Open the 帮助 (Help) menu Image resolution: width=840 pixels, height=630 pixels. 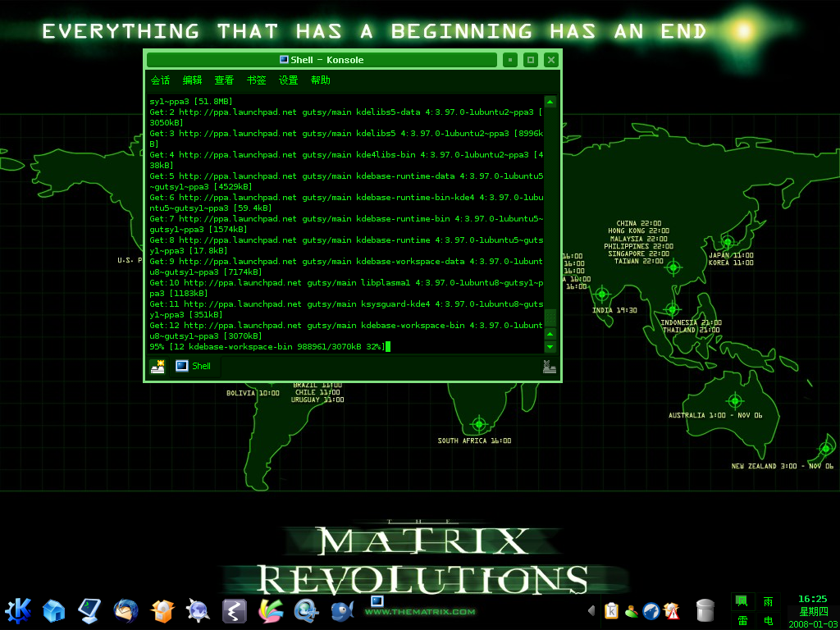click(321, 80)
